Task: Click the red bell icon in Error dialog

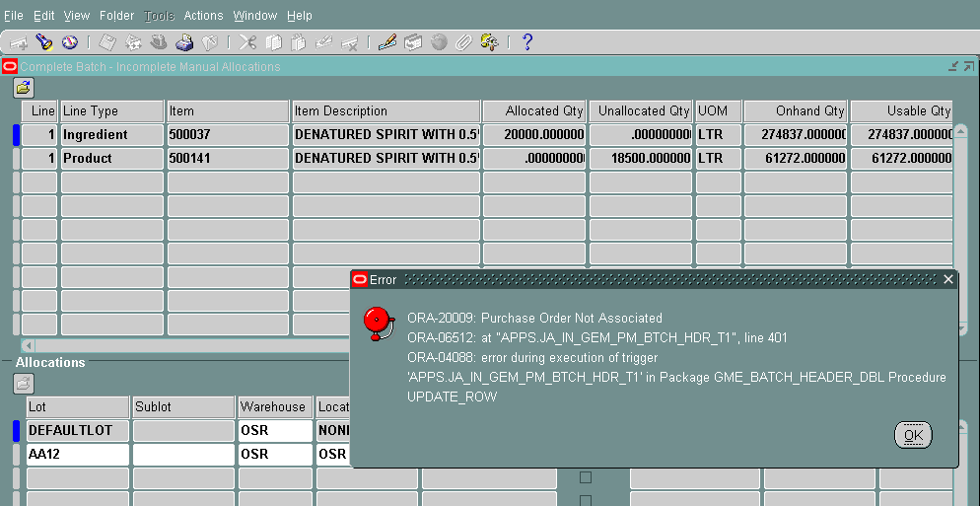Action: tap(379, 324)
